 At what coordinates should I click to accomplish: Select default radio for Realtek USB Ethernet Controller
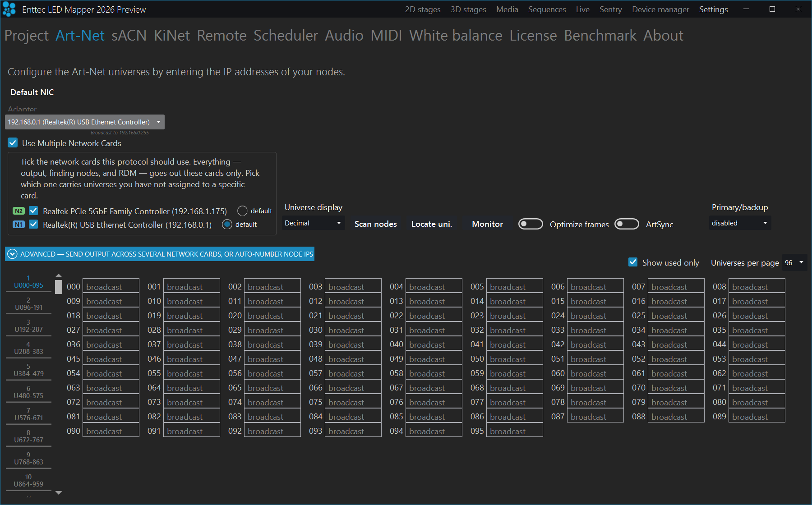(227, 224)
